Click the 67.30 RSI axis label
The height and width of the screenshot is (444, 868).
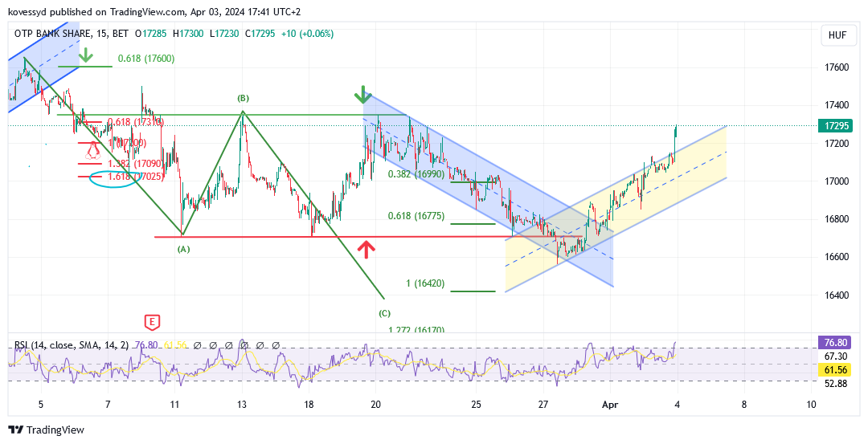[x=835, y=356]
